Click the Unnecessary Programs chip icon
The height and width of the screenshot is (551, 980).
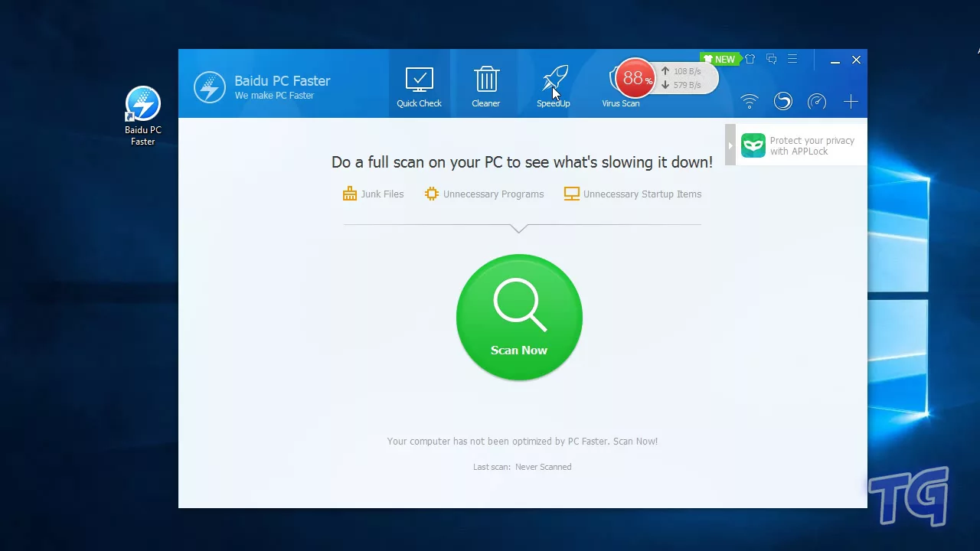432,194
